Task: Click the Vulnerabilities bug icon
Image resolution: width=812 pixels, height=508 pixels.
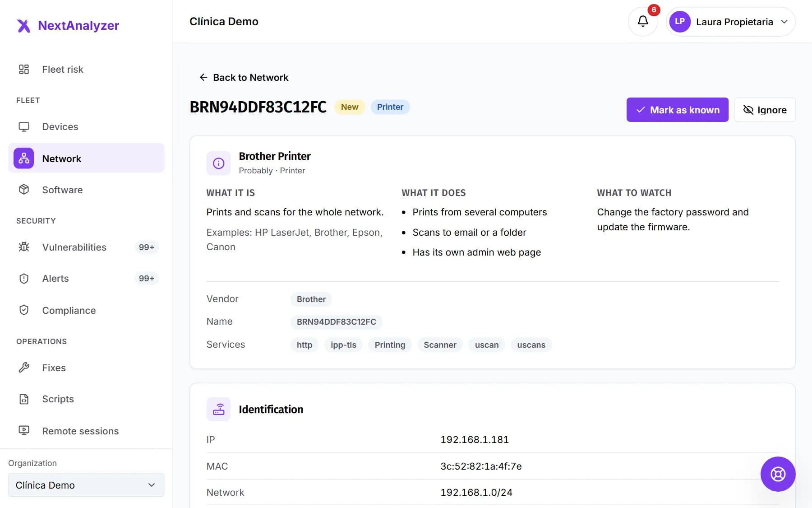Action: 24,247
